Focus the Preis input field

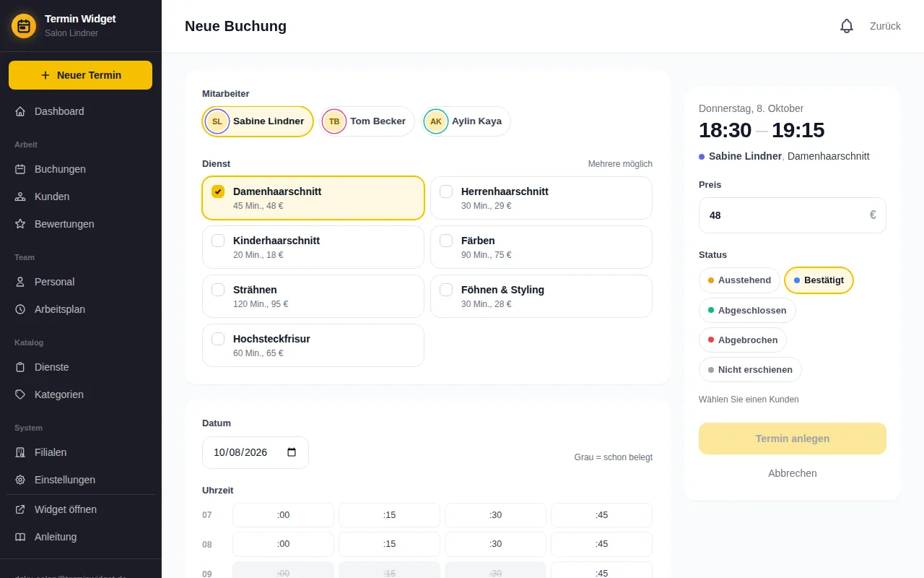[x=793, y=215]
